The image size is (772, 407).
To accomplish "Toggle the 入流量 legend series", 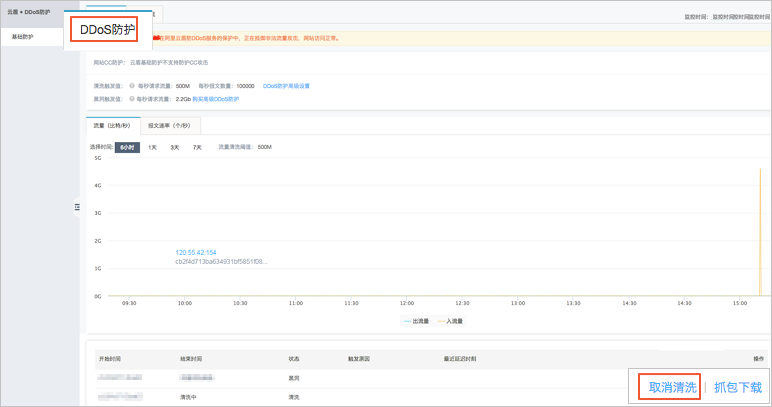I will [449, 321].
